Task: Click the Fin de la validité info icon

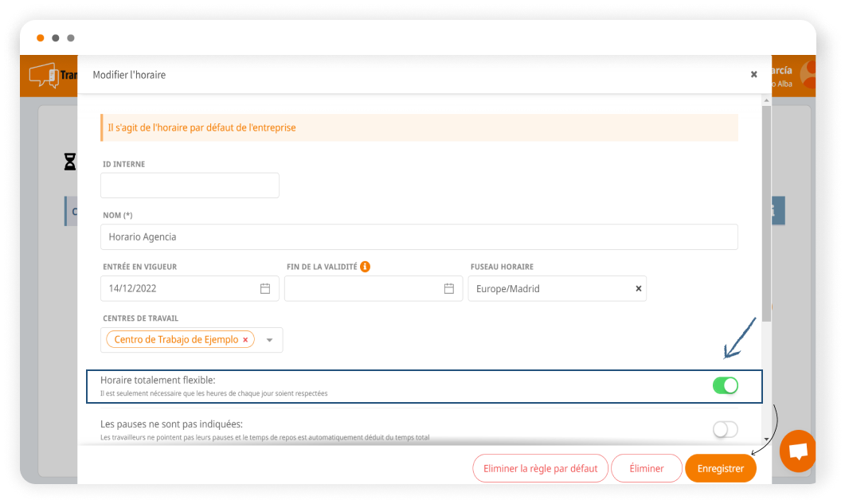Action: 365,267
